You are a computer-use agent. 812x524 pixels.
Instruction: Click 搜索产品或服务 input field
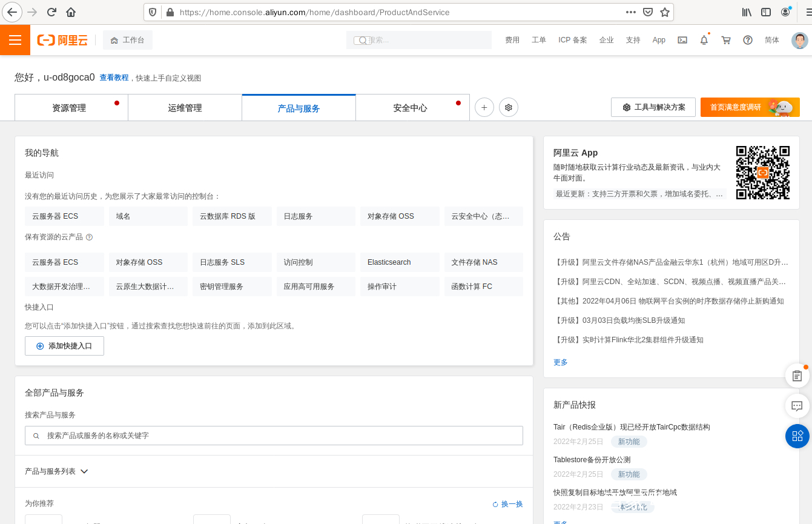274,436
